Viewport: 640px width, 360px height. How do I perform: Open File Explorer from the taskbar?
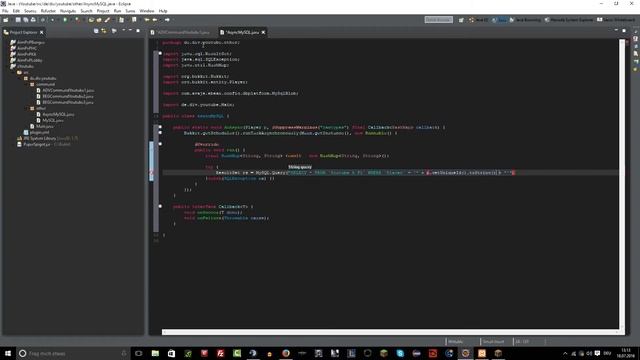155,353
